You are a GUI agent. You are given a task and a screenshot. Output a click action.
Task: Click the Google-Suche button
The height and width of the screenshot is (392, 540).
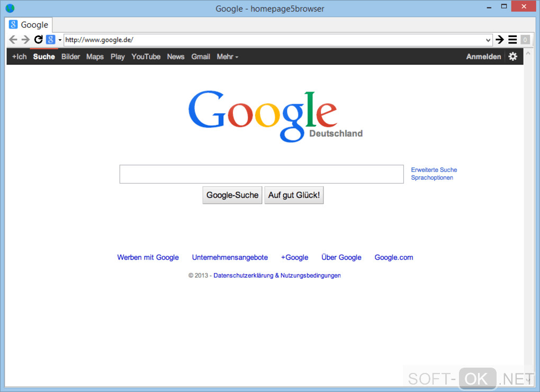pos(232,195)
